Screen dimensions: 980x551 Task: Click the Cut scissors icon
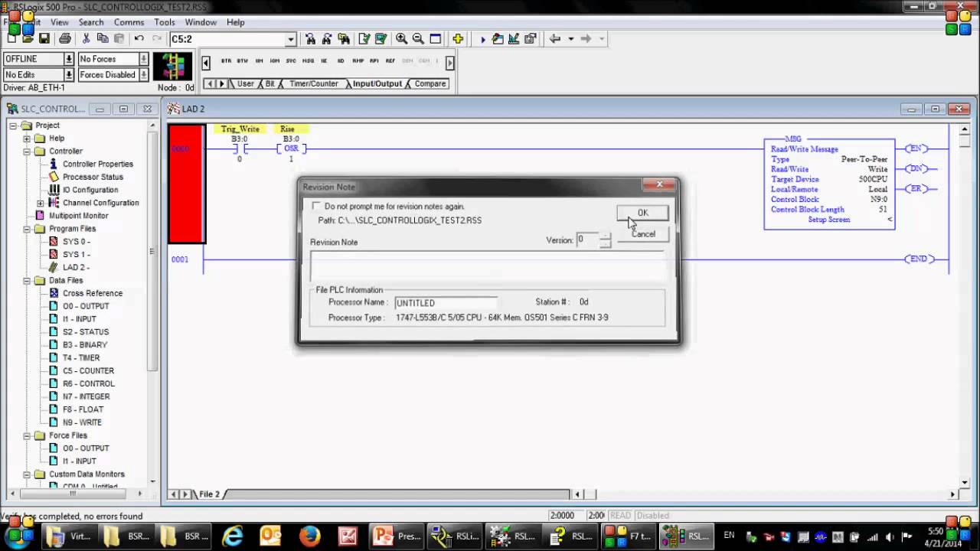tap(86, 39)
